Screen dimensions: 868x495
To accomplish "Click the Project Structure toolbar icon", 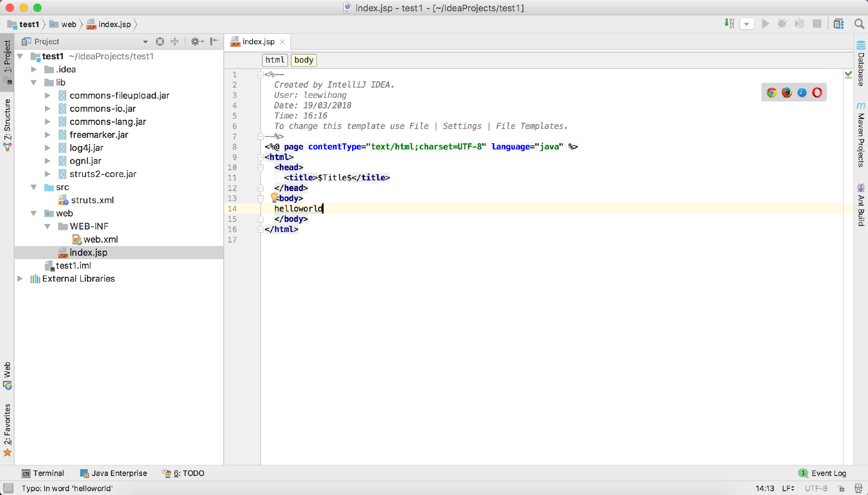I will (x=838, y=24).
